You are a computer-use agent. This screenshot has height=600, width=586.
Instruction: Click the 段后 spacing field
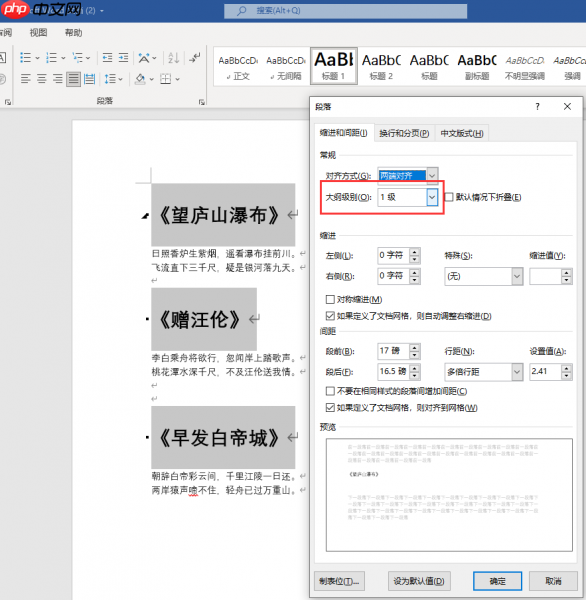pyautogui.click(x=394, y=372)
